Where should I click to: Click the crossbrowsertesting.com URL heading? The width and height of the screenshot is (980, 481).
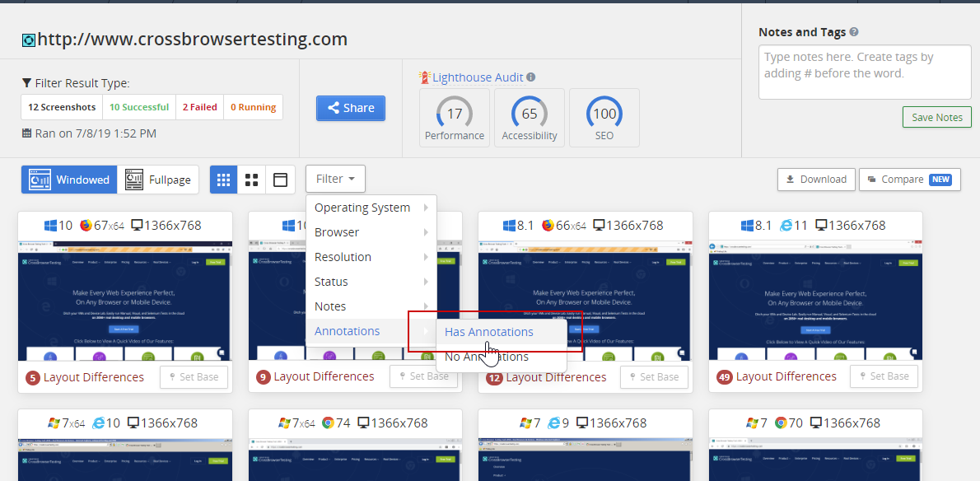pyautogui.click(x=193, y=40)
